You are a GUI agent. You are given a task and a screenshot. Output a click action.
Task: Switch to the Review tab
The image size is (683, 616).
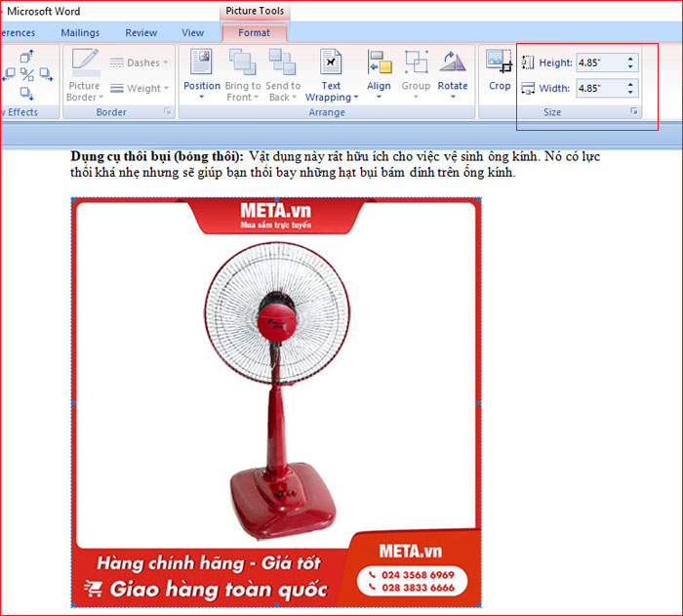141,32
